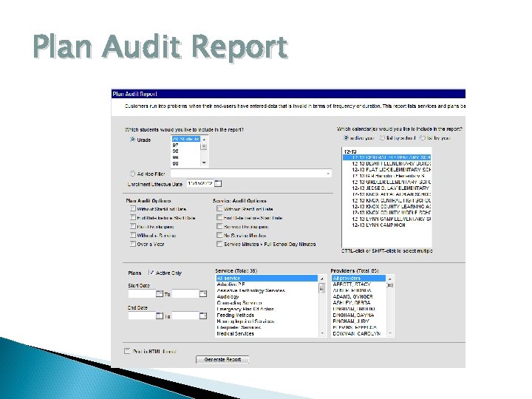Select 12-13 LYNN CAMP HIGH calendar
Screen dimensions: 532x399
coord(386,225)
